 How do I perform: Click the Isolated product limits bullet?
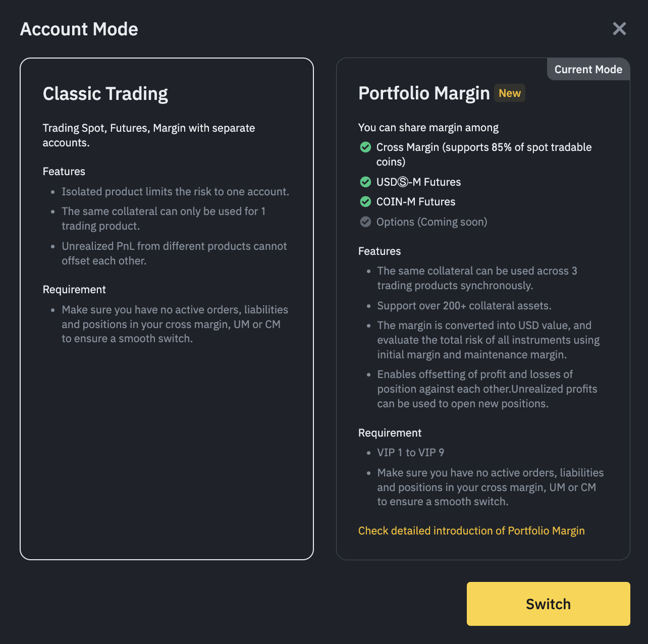[x=175, y=192]
